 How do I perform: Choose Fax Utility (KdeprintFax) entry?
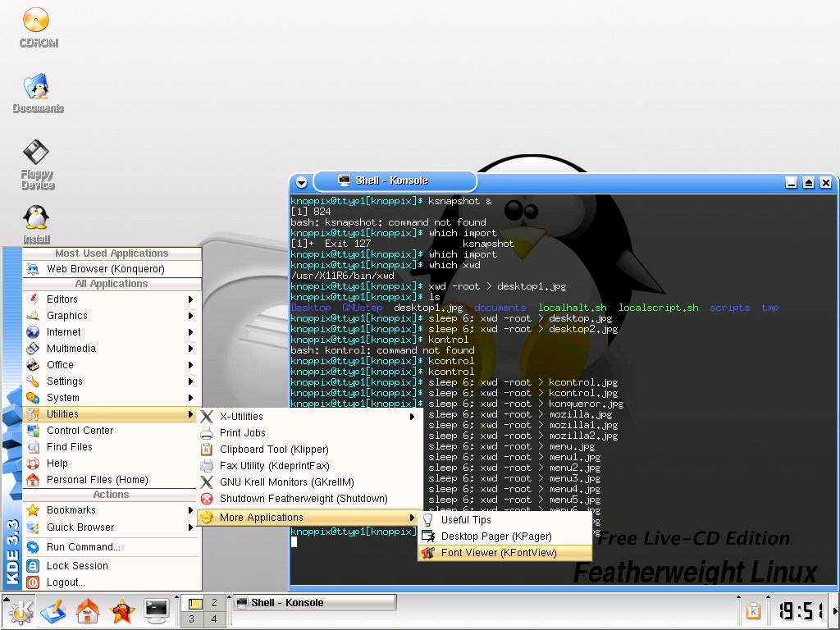[308, 466]
